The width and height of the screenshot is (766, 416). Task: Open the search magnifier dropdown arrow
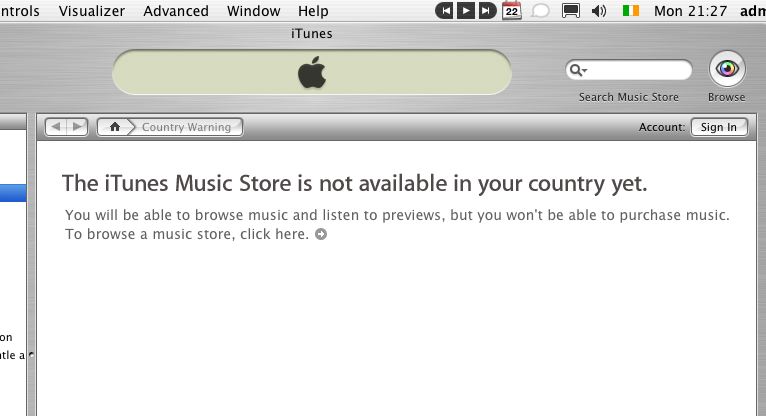pyautogui.click(x=578, y=70)
